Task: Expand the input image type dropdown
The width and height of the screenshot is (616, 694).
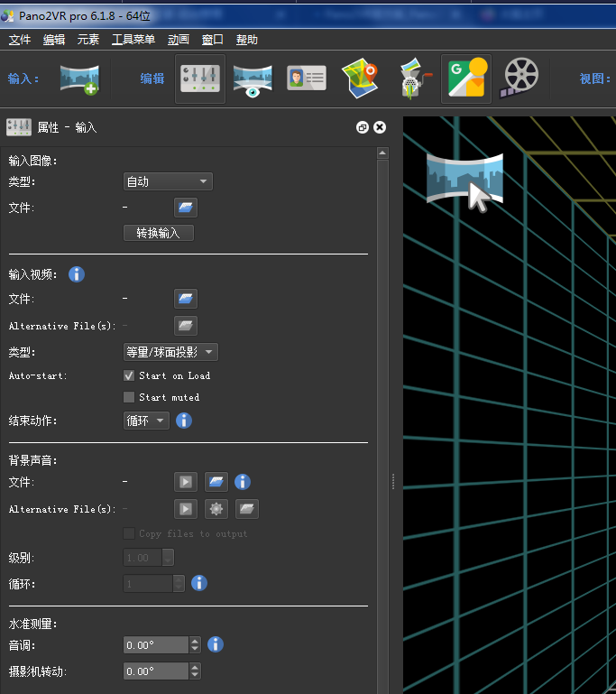Action: tap(167, 181)
